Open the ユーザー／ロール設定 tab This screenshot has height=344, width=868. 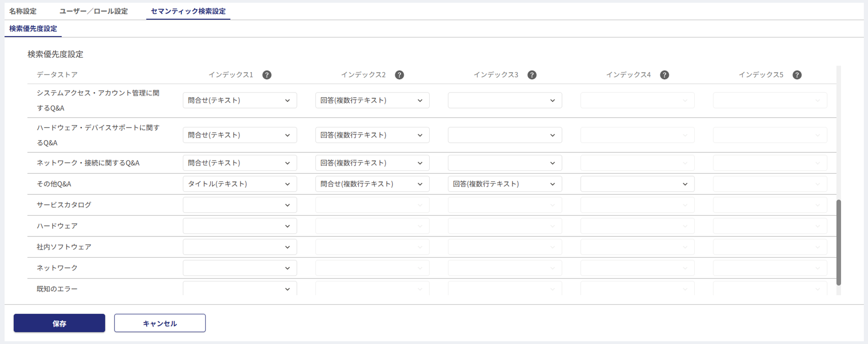pos(93,11)
